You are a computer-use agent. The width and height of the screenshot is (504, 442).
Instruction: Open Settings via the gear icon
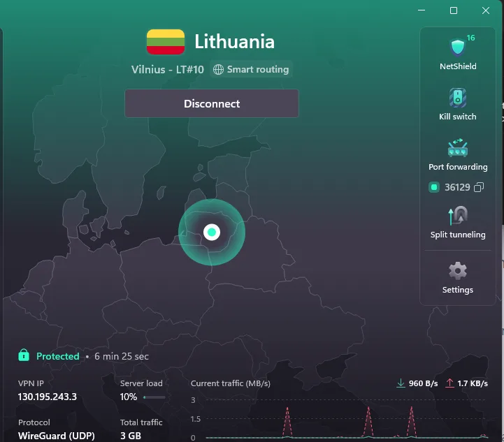(x=458, y=271)
